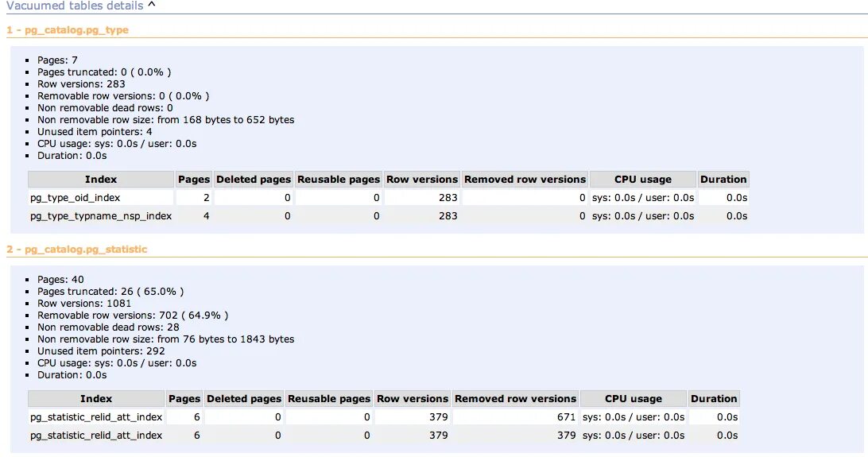Click the Pages column header in pg_type table
Viewport: 868px width, 457px height.
coord(194,180)
